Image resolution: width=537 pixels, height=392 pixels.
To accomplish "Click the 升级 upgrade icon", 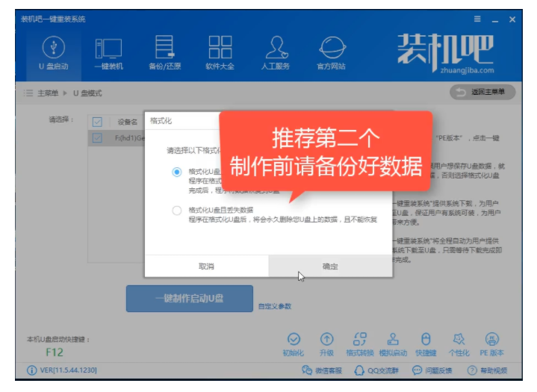I will click(326, 340).
